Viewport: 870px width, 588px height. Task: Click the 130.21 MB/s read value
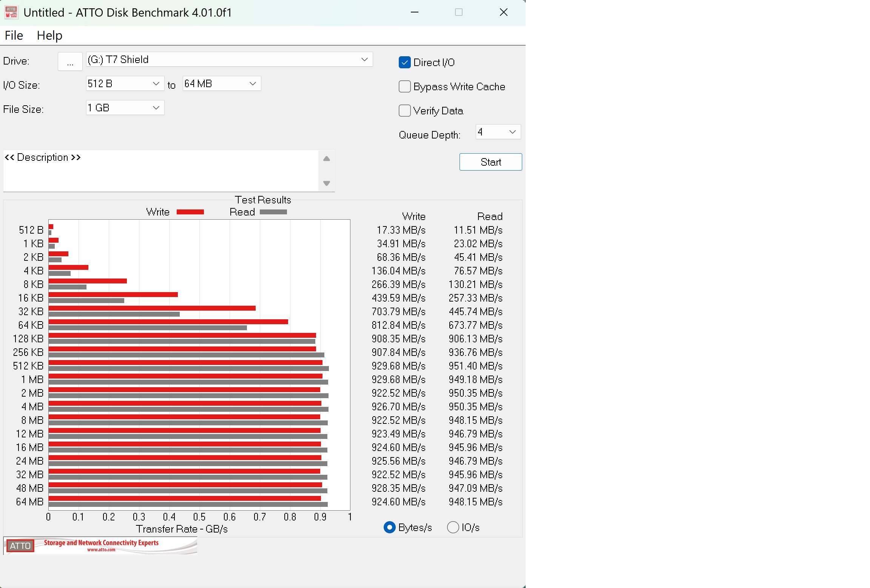click(476, 285)
